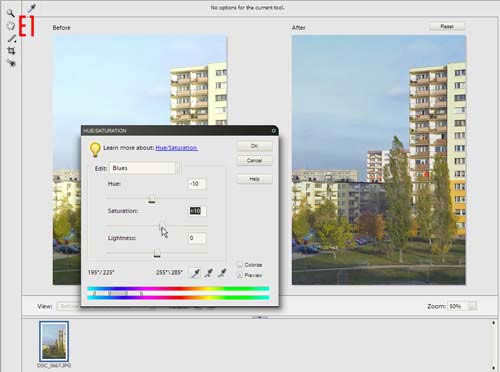Click Cancel in Hue/Saturation dialog
The image size is (500, 372).
[x=255, y=161]
